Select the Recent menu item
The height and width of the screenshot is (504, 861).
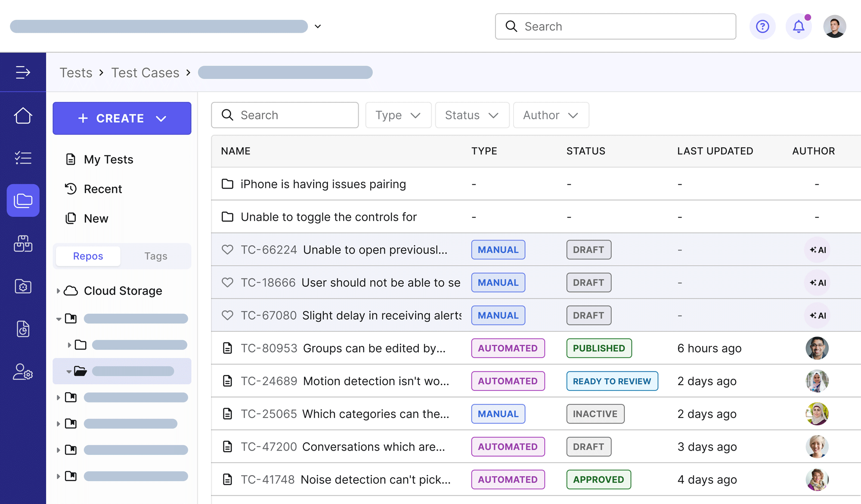(103, 189)
